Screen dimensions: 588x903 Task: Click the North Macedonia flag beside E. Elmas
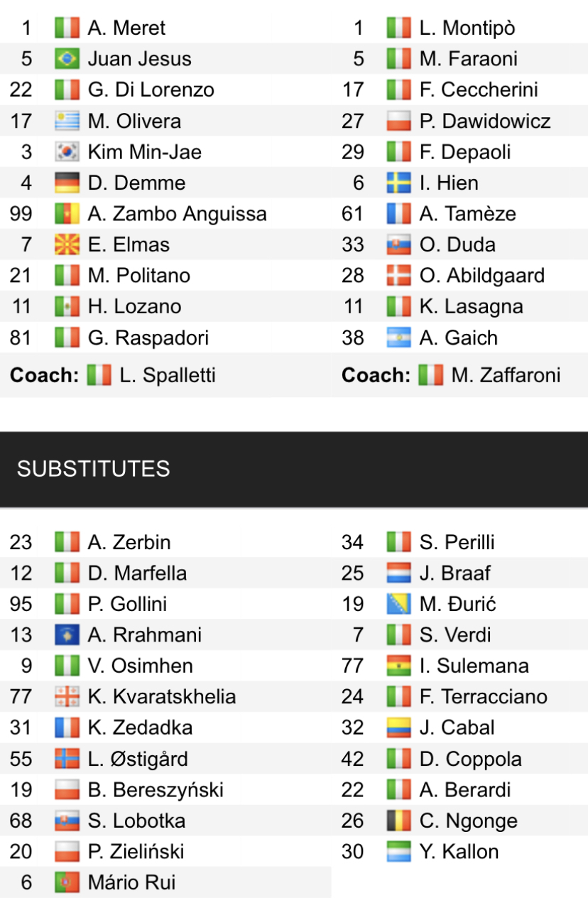click(67, 245)
